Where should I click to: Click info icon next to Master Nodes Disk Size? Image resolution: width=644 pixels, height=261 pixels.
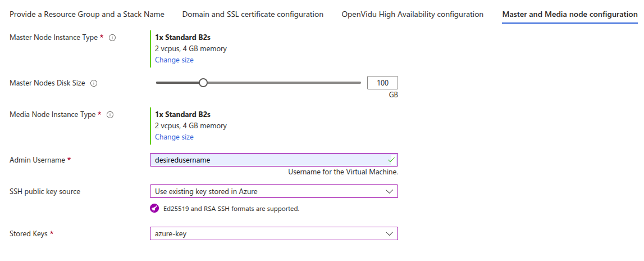[x=94, y=83]
